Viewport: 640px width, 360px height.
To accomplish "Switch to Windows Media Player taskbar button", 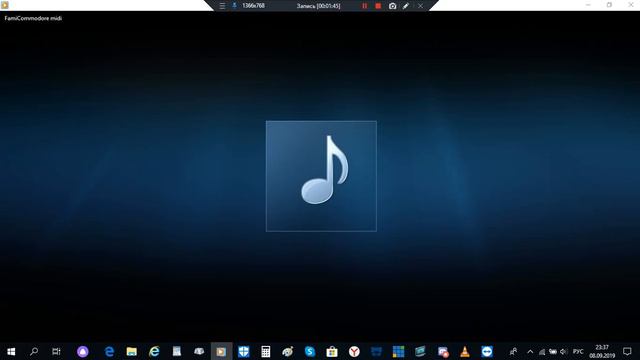I will 221,351.
